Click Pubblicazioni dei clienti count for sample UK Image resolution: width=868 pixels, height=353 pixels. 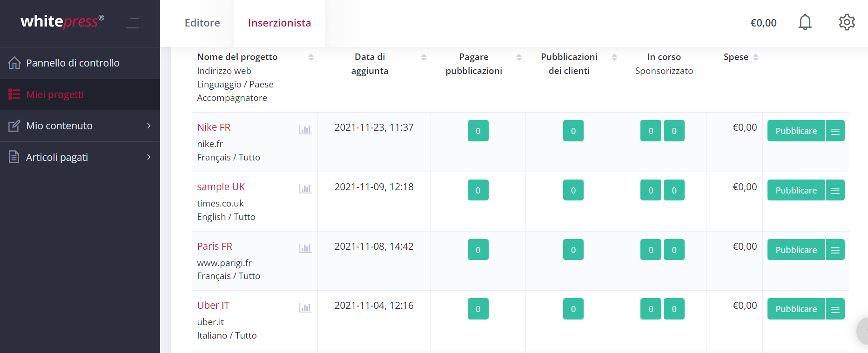point(573,190)
